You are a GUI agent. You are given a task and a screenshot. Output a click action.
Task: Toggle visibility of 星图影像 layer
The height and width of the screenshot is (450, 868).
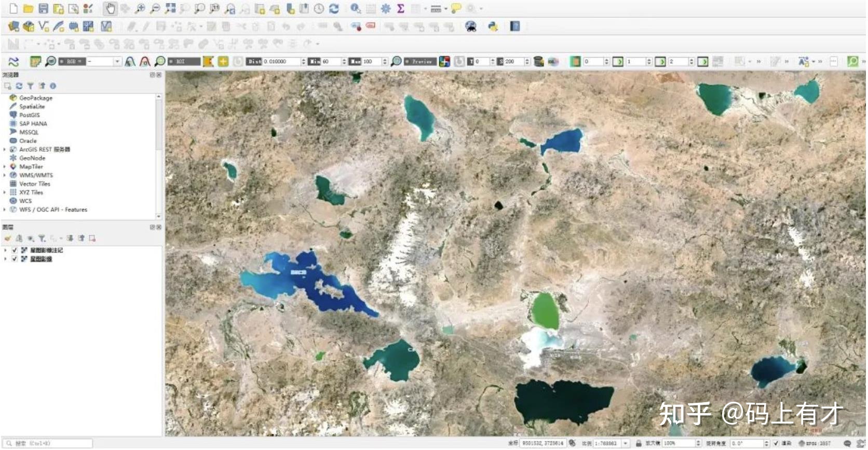[15, 258]
